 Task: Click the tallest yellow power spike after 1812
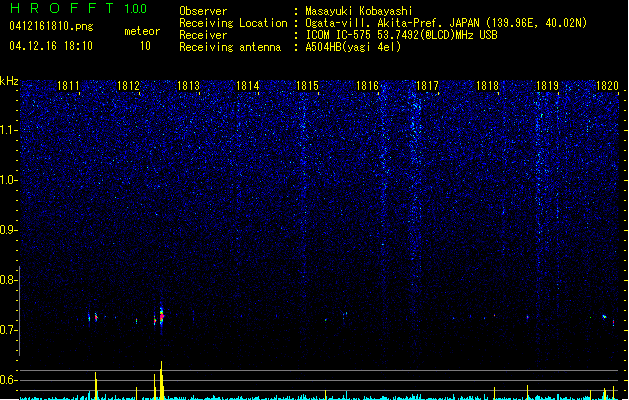coord(161,380)
